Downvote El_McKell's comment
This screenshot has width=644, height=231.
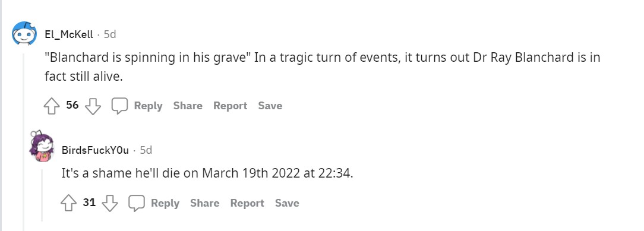93,106
